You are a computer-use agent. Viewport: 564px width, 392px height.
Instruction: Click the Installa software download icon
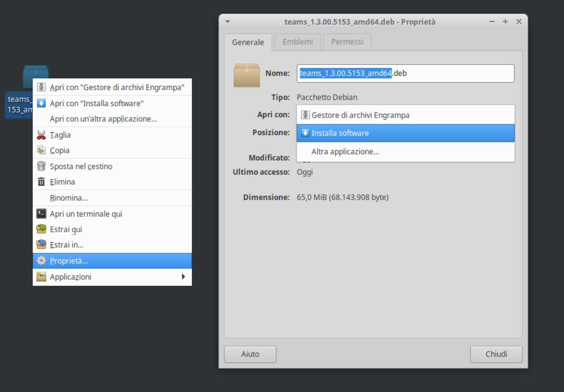305,133
